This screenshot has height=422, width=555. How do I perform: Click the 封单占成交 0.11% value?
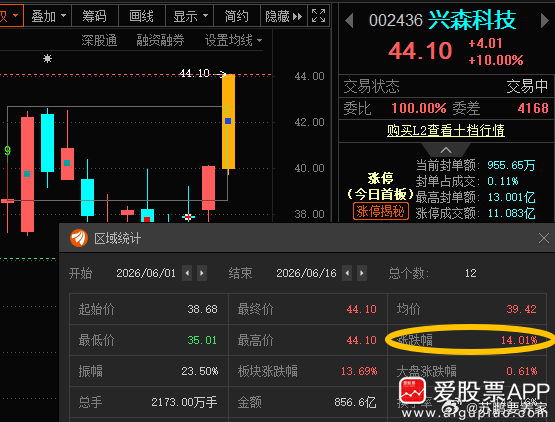point(503,181)
